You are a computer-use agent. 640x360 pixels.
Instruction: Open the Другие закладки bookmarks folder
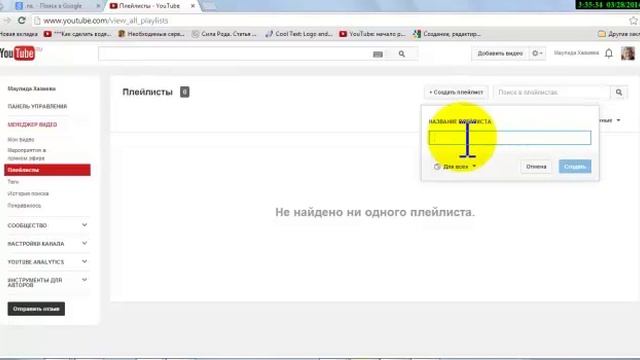click(619, 34)
